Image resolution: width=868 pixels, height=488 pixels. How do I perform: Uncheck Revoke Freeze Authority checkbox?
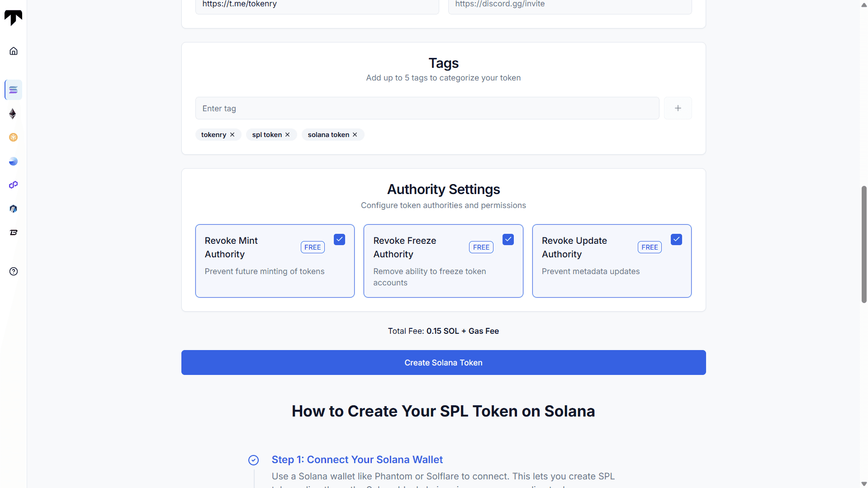click(508, 240)
